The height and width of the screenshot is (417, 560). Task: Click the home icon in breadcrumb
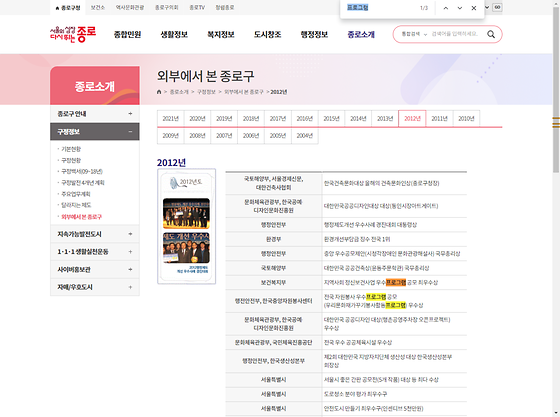pos(159,92)
